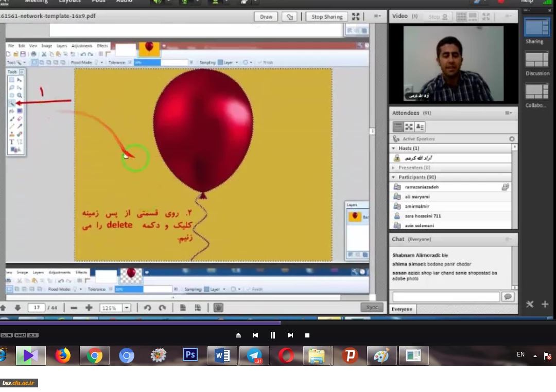556x392 pixels.
Task: Send chat message using the speech bubble icon
Action: [x=508, y=297]
